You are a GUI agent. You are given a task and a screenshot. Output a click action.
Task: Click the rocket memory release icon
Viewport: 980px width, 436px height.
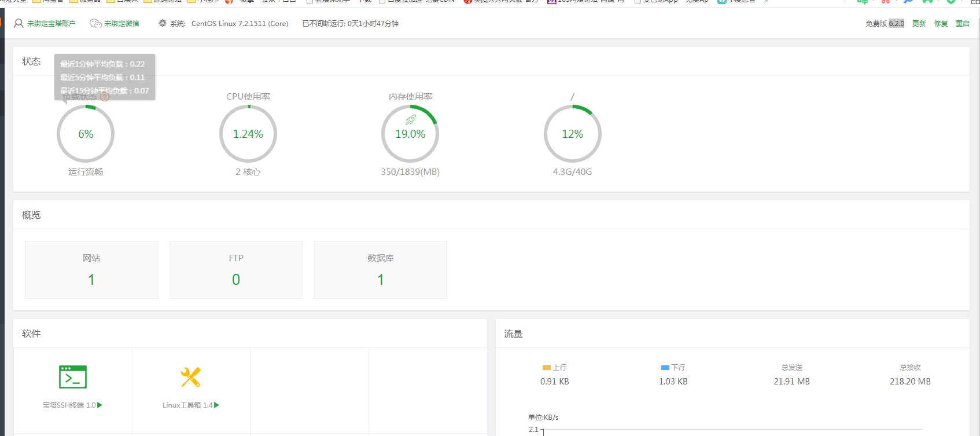click(411, 120)
